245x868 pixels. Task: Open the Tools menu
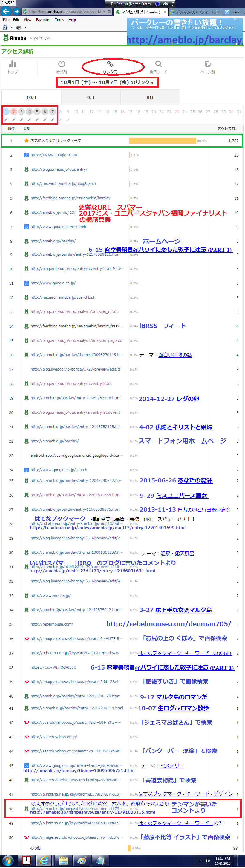[x=59, y=19]
